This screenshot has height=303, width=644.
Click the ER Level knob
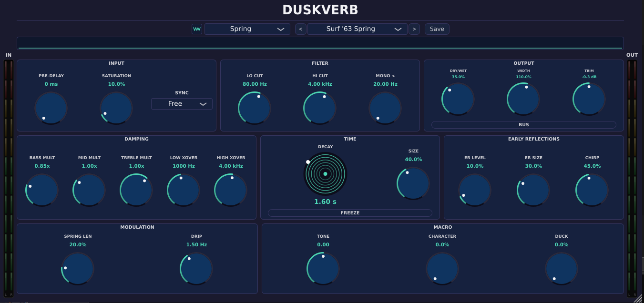pyautogui.click(x=475, y=190)
